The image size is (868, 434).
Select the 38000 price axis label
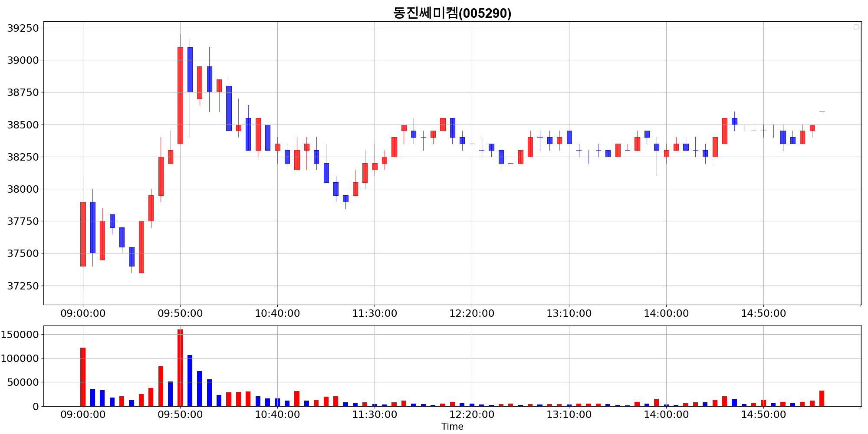click(x=23, y=189)
